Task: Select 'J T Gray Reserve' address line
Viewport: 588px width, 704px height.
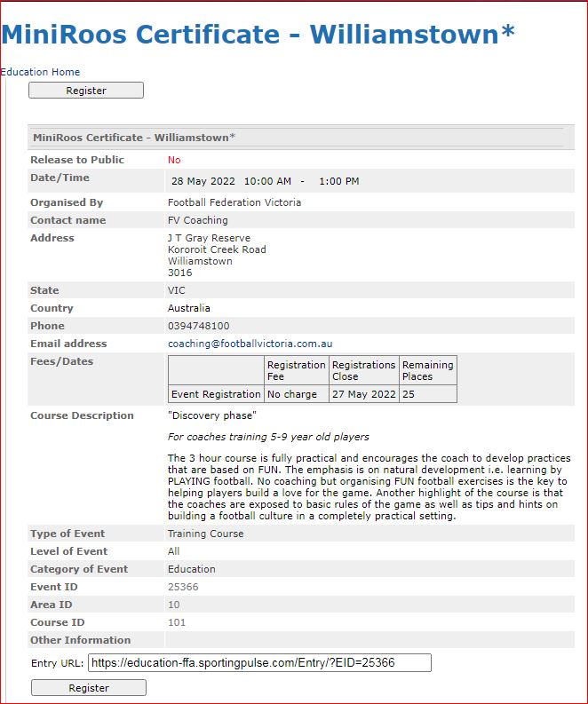Action: (209, 238)
